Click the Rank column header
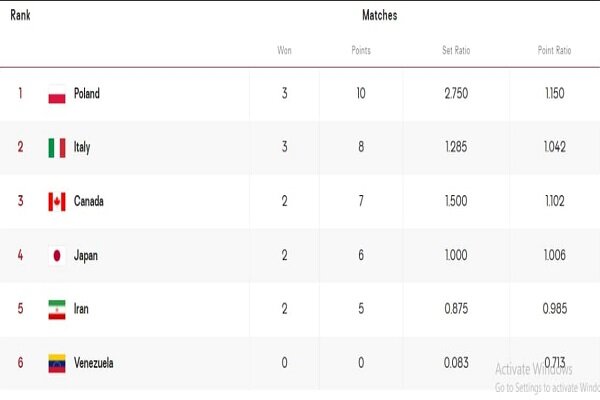 pos(20,16)
